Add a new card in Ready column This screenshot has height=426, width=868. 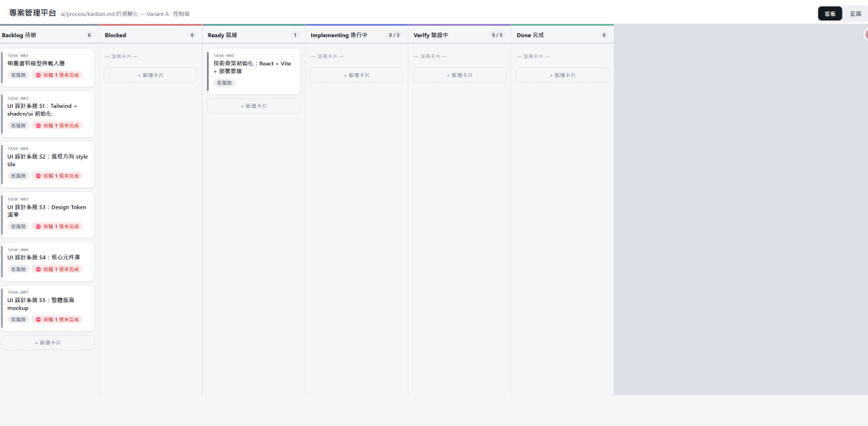253,106
